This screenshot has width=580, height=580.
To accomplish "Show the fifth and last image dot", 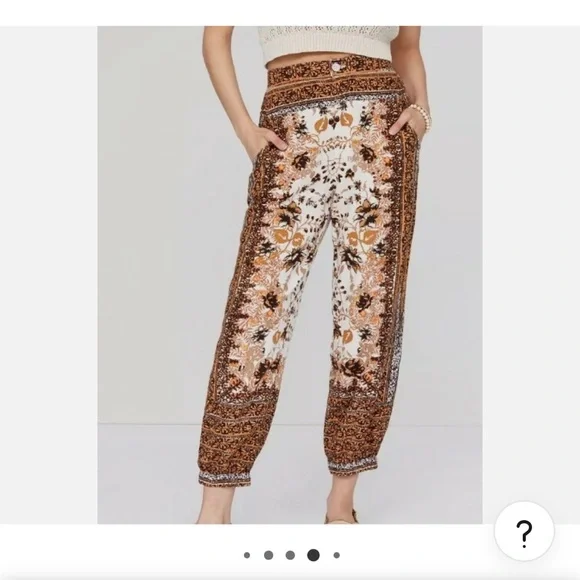I will 337,555.
